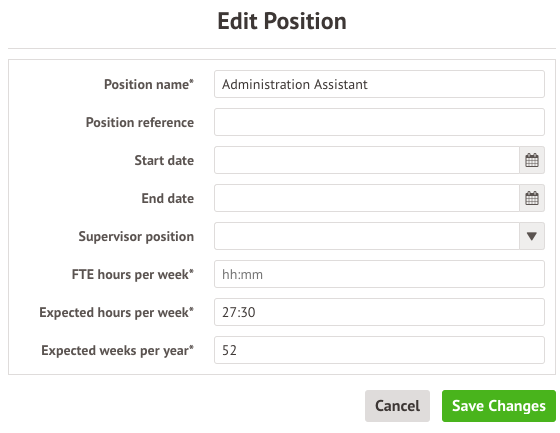Select the Expected hours field showing 27:30

(x=379, y=312)
